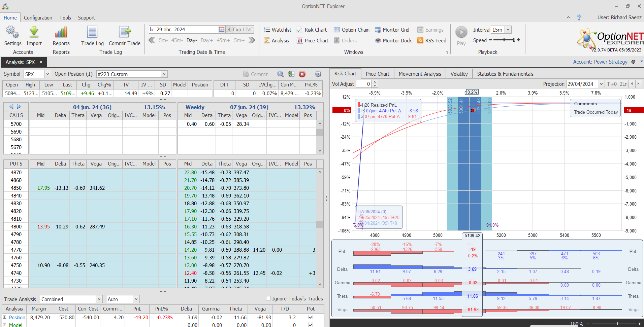Viewport: 644px width, 327px height.
Task: Open the Configuration ribbon tab
Action: click(x=38, y=18)
